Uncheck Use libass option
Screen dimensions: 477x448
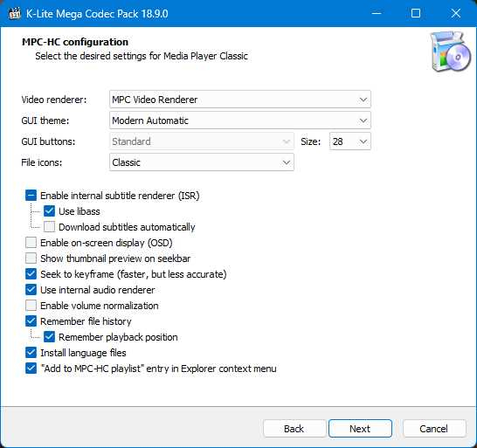pyautogui.click(x=49, y=211)
